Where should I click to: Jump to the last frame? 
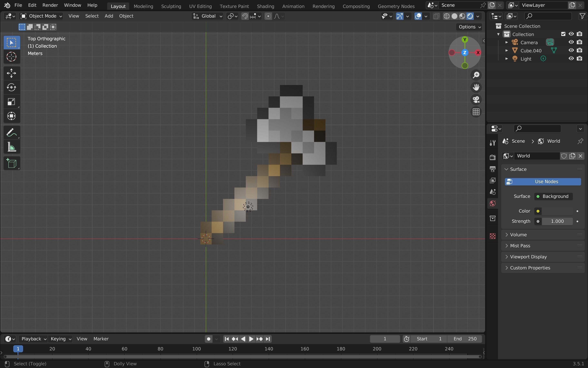point(268,339)
